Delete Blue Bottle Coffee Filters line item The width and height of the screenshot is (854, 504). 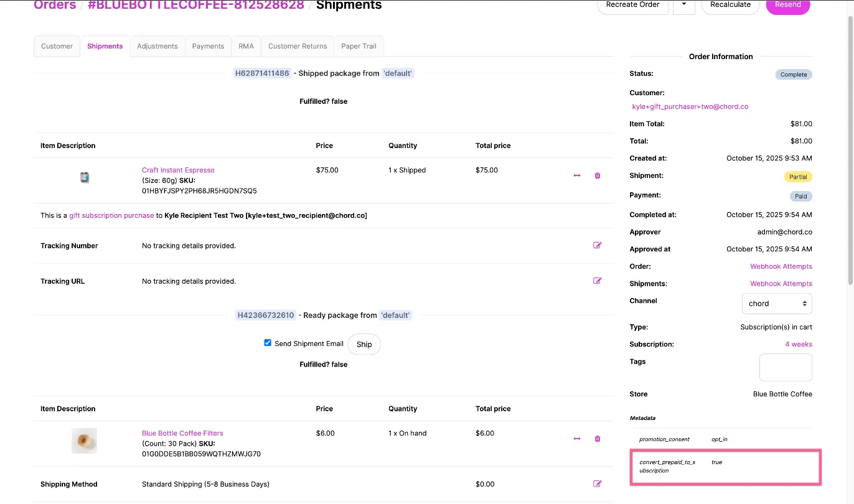[x=598, y=439]
